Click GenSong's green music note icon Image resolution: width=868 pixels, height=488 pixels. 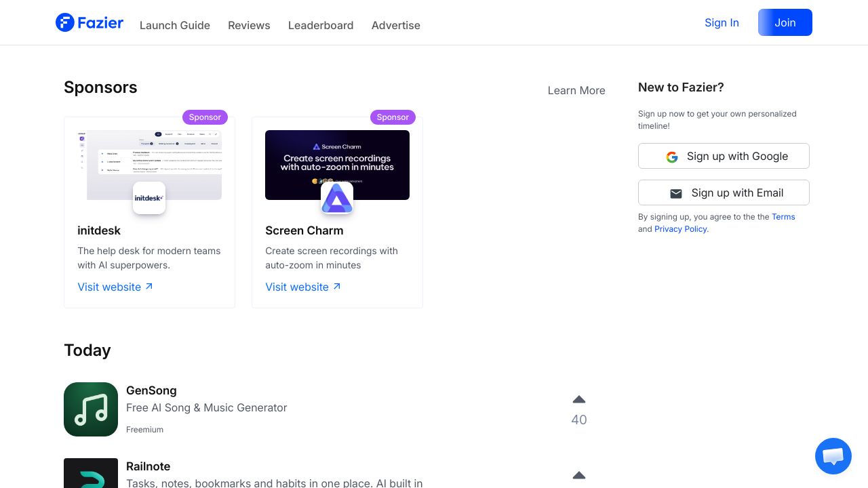91,409
